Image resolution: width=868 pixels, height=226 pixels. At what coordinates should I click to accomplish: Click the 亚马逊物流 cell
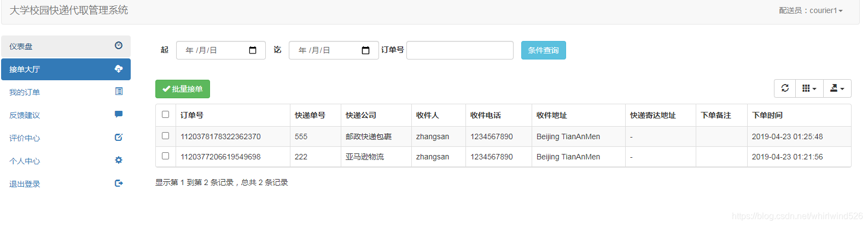click(365, 157)
